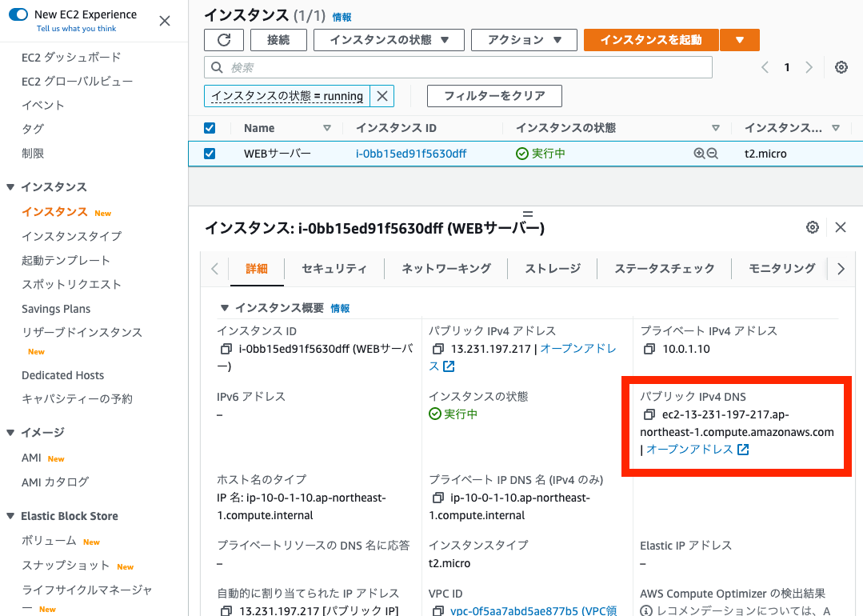Image resolution: width=863 pixels, height=616 pixels.
Task: Click 情報 link beside インスタンス概要
Action: point(340,308)
